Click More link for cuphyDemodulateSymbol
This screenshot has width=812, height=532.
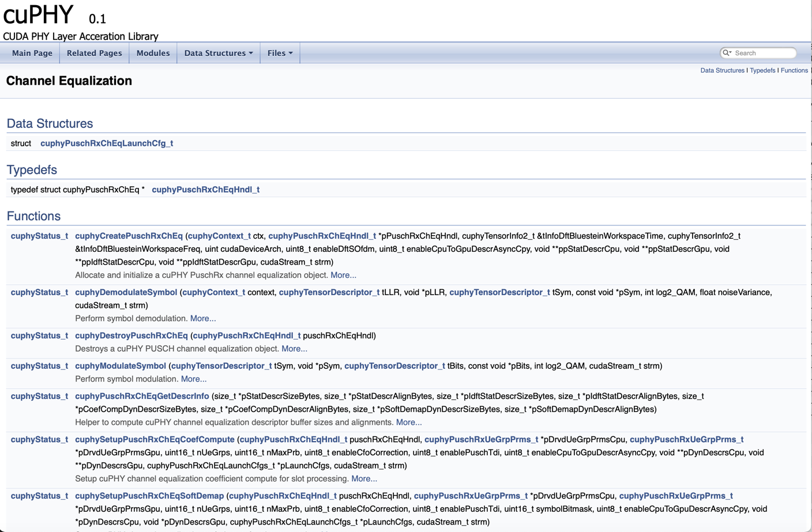pyautogui.click(x=203, y=318)
